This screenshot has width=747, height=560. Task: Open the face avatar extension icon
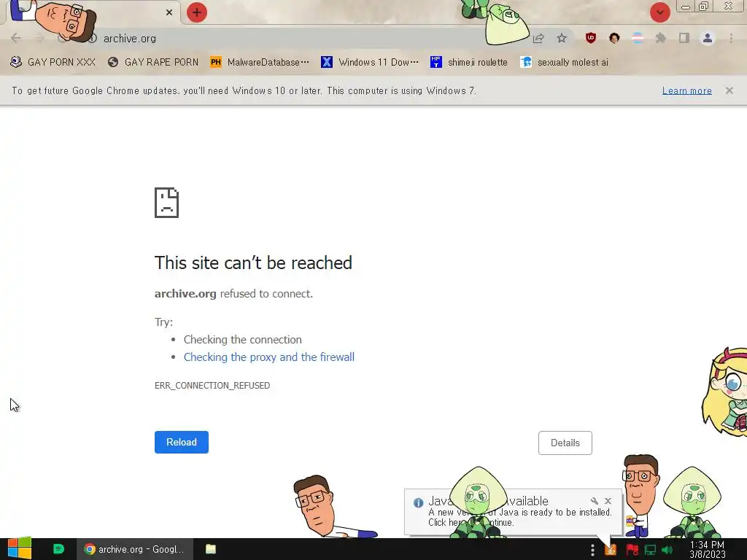pyautogui.click(x=614, y=38)
